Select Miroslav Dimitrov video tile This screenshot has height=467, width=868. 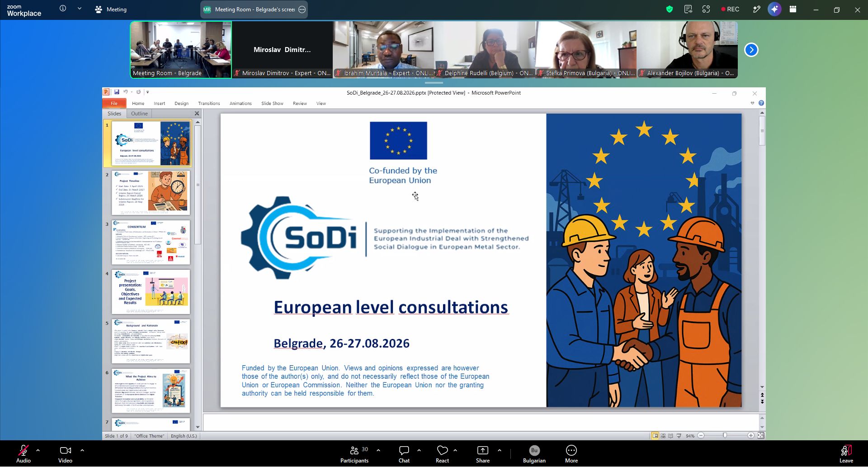click(x=282, y=50)
